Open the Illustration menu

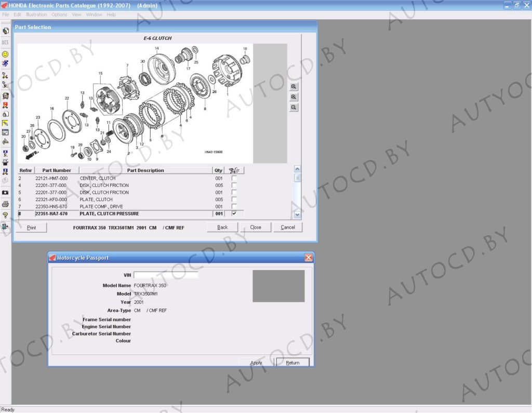coord(36,15)
